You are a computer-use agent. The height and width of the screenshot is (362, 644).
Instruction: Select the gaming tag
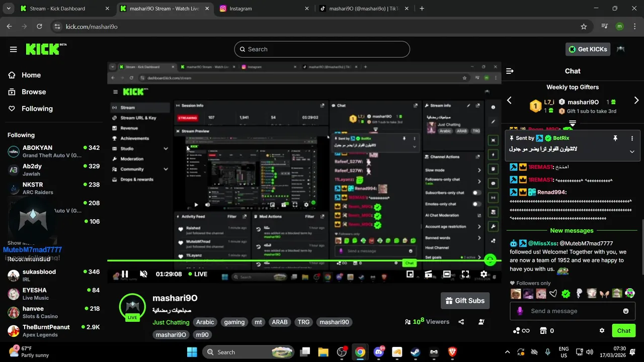click(234, 322)
